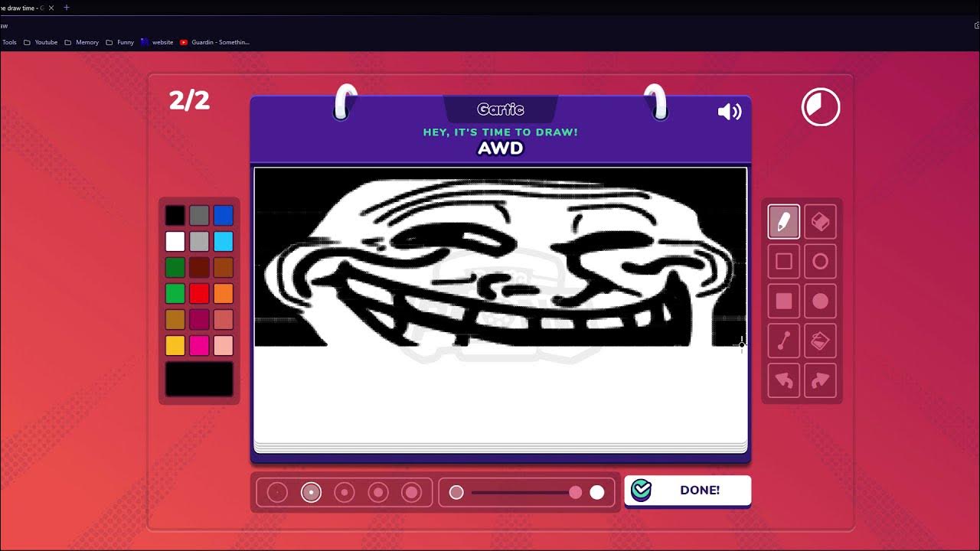
Task: Pick the bright green color swatch
Action: (175, 294)
